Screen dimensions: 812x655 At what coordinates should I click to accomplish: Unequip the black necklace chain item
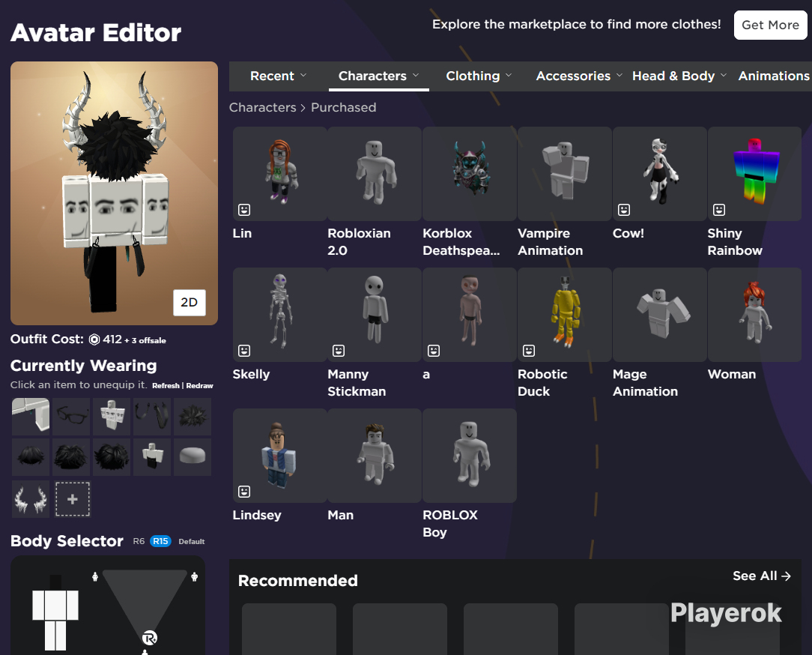(x=152, y=417)
